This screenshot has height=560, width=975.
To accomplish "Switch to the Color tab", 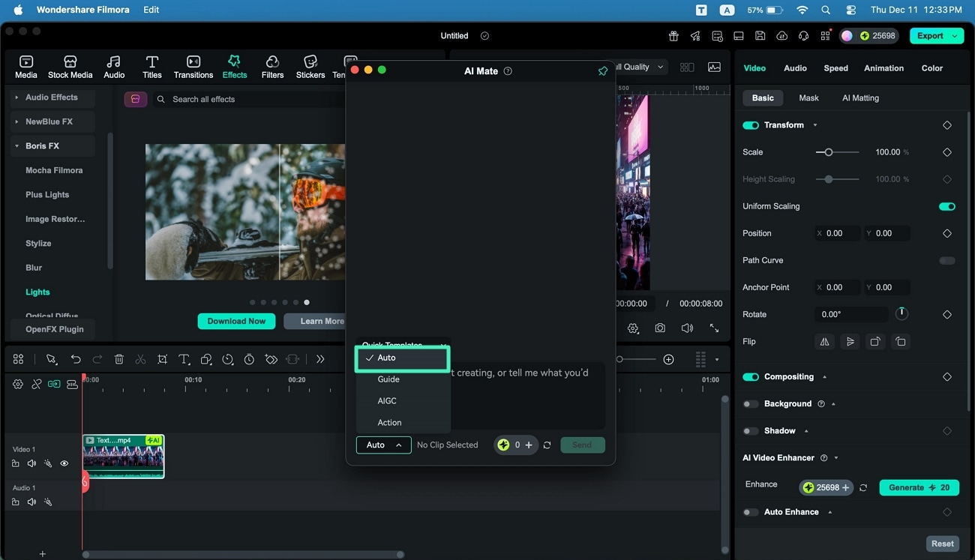I will (x=931, y=68).
